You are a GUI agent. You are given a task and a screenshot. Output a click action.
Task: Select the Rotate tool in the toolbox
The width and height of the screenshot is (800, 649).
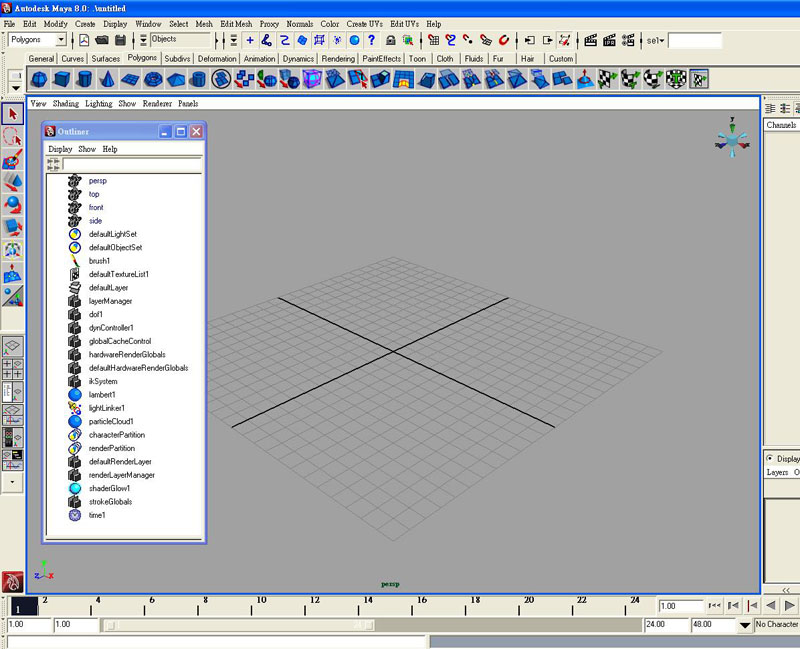click(13, 204)
